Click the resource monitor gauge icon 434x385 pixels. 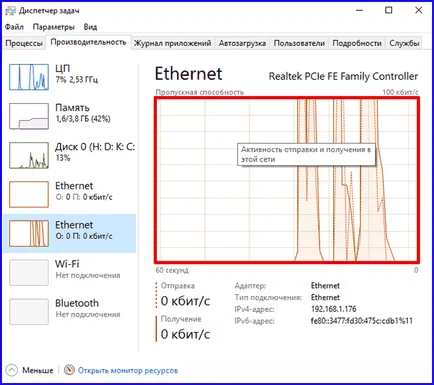69,370
